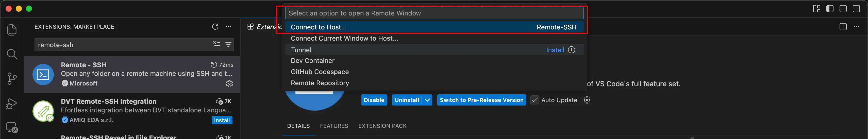
Task: Open Customize Layout options
Action: [816, 9]
